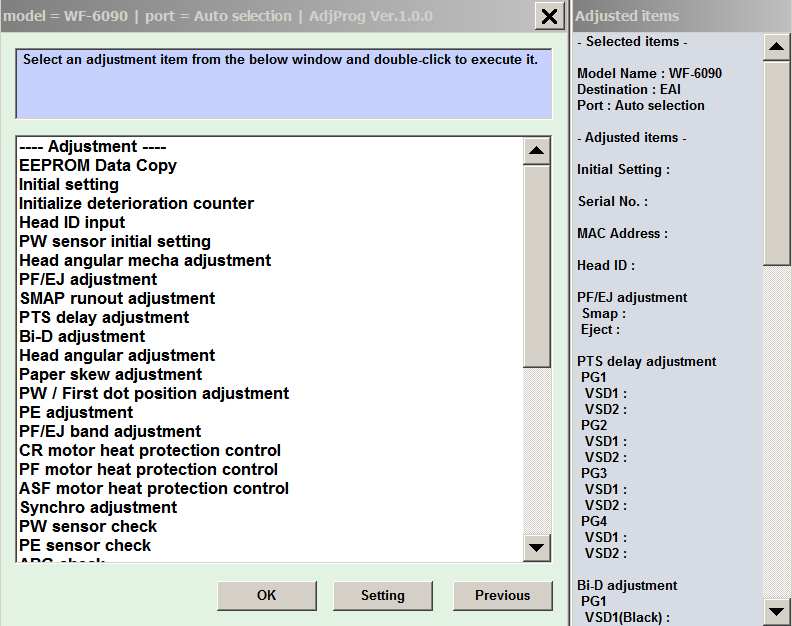Click the Eject value label
This screenshot has width=792, height=626.
coord(600,329)
